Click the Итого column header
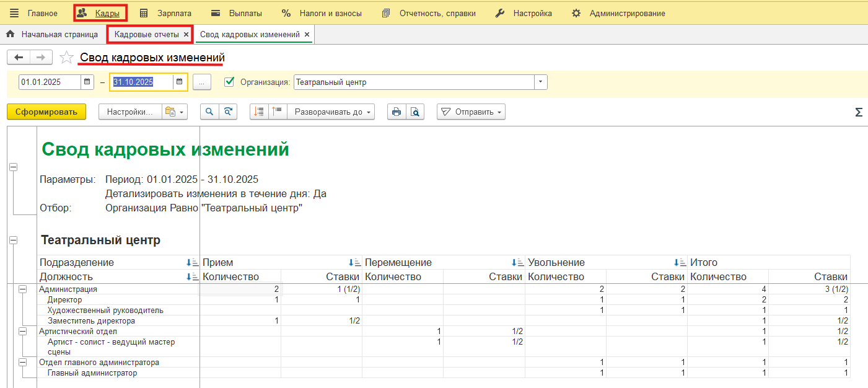Screen dimensions: 868x388 704,263
